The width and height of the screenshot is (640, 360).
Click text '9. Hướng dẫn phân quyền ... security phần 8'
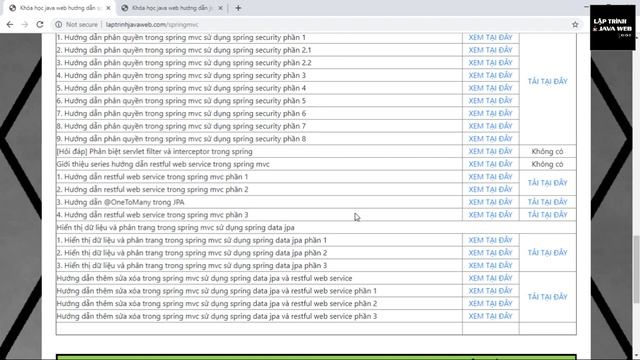pos(181,139)
